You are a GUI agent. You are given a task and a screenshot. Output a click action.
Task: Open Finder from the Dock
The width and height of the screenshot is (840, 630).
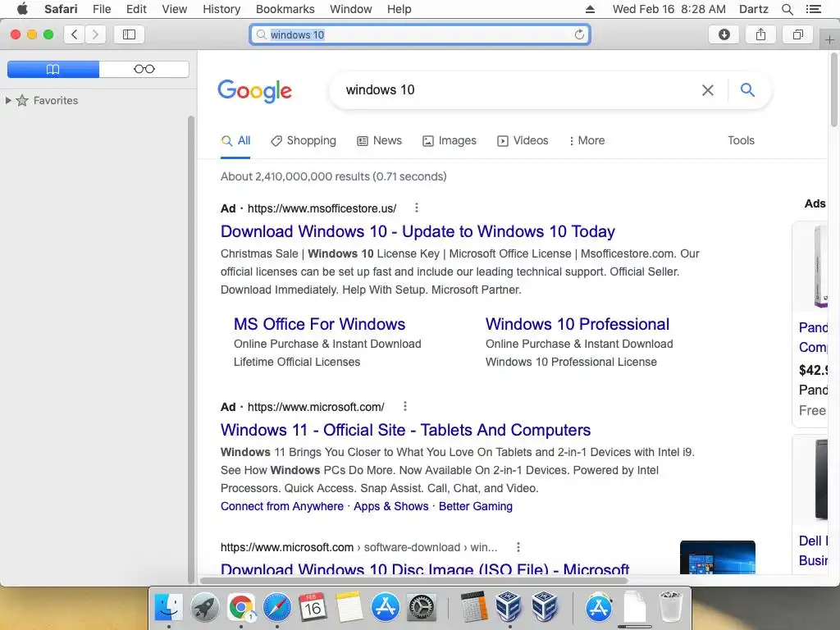click(x=169, y=608)
